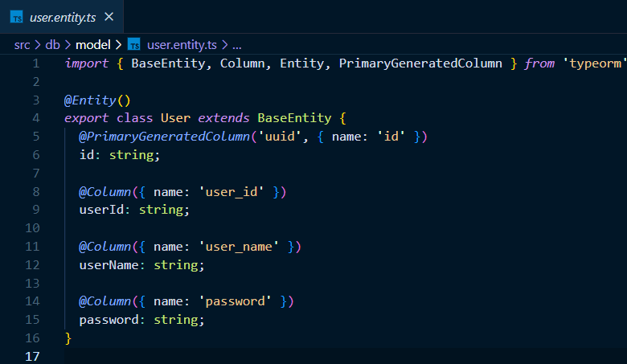Click the @PrimaryGeneratedColumn decorator on line 5

(x=164, y=137)
